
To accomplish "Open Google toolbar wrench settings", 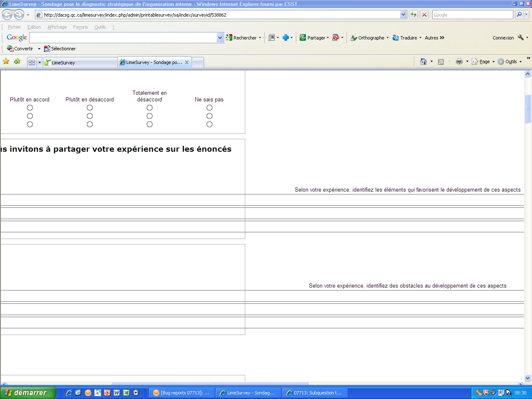I will coord(521,37).
